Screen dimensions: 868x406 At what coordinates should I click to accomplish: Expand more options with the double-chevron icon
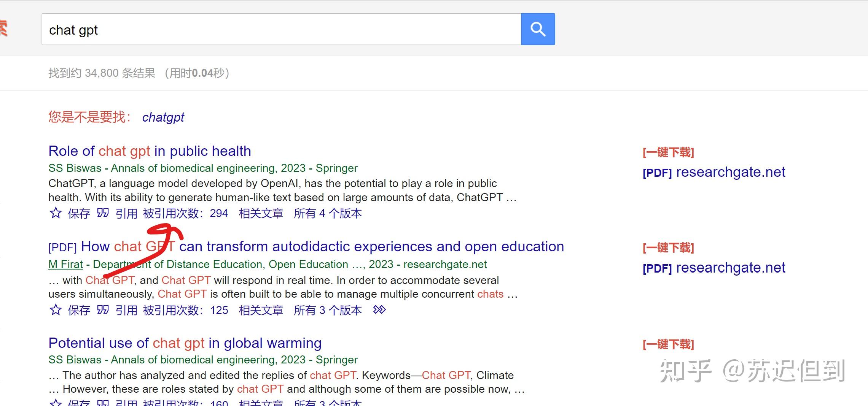coord(379,310)
